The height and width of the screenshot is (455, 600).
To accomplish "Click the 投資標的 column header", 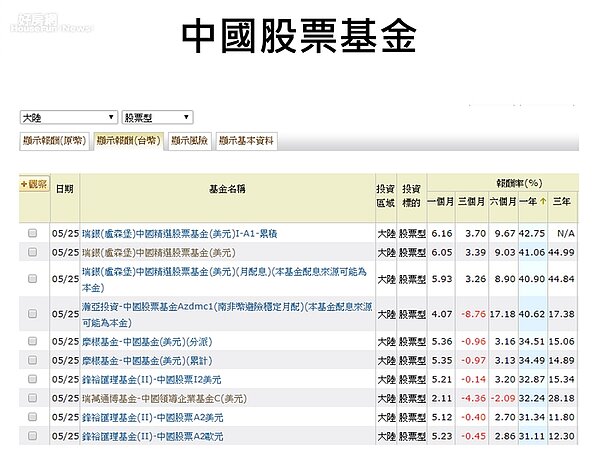I will coord(411,196).
